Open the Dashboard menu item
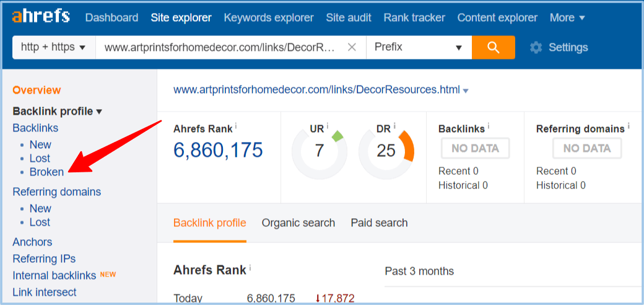 [111, 18]
